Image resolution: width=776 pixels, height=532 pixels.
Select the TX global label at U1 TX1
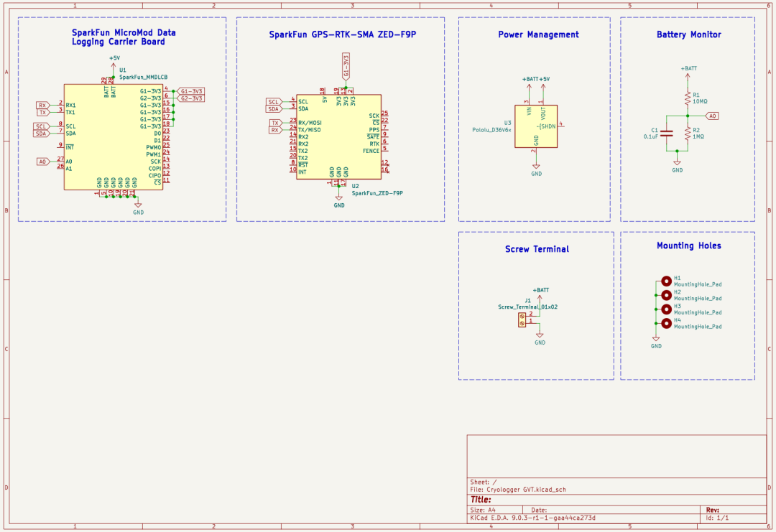coord(44,112)
